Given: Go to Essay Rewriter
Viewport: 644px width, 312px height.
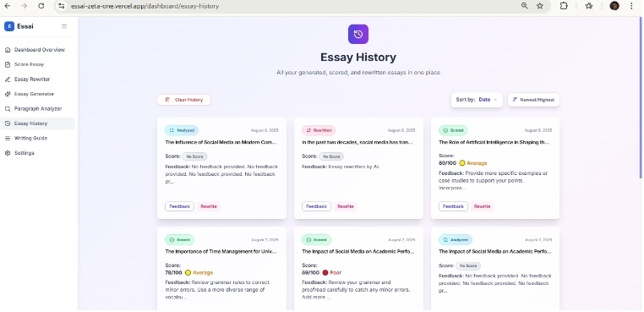Looking at the screenshot, I should pos(38,79).
